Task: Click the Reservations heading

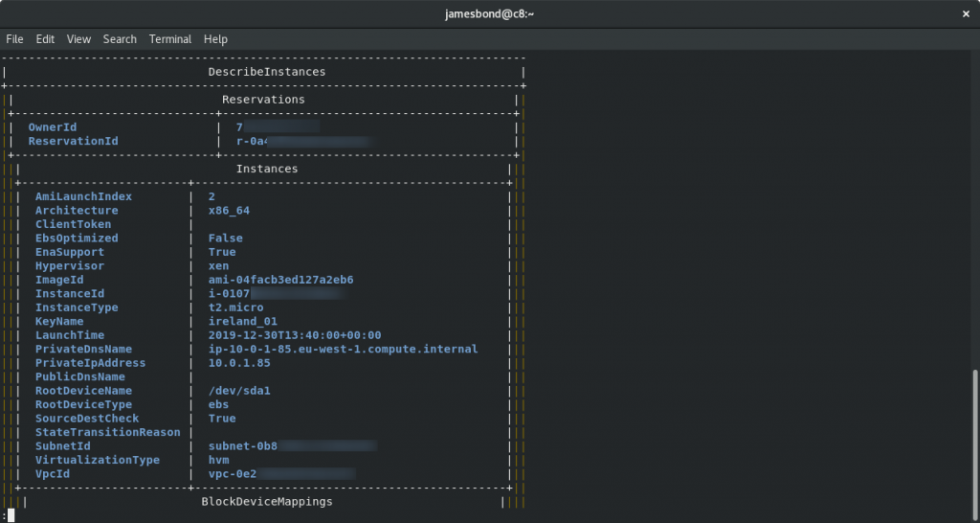Action: [x=263, y=100]
